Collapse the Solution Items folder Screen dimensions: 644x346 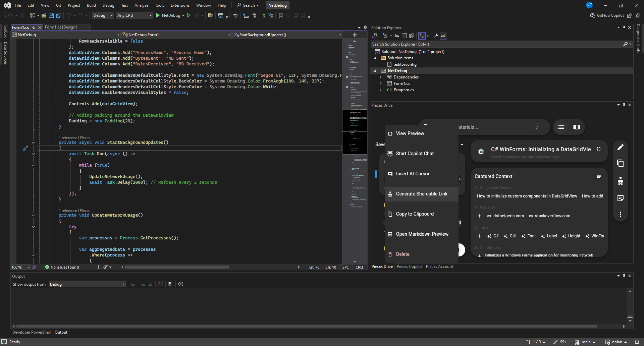[x=375, y=58]
